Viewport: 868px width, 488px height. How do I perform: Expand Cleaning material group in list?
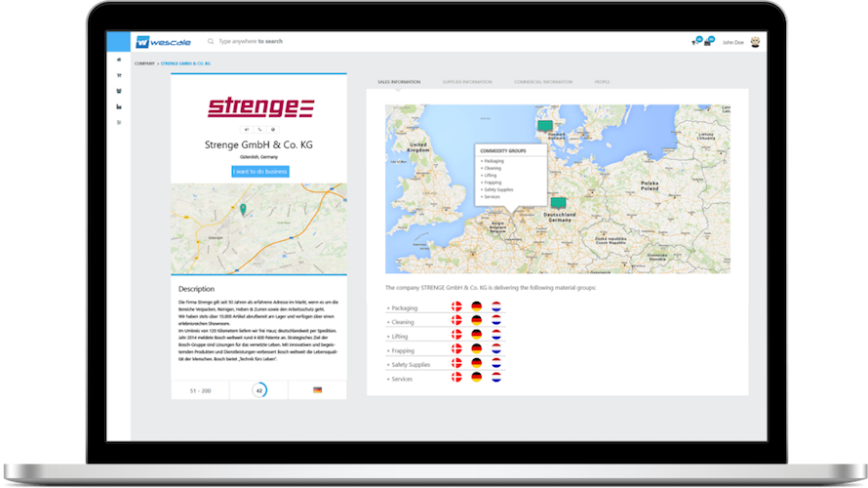click(400, 322)
